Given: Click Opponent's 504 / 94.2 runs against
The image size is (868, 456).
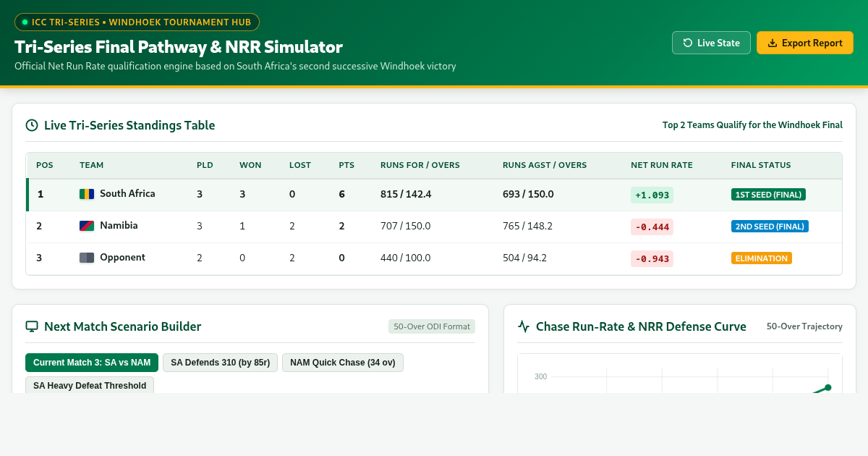Looking at the screenshot, I should (x=524, y=258).
